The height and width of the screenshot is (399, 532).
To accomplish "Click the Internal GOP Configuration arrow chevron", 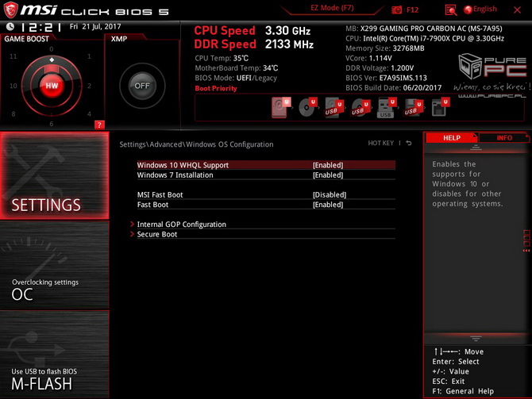I will (132, 224).
